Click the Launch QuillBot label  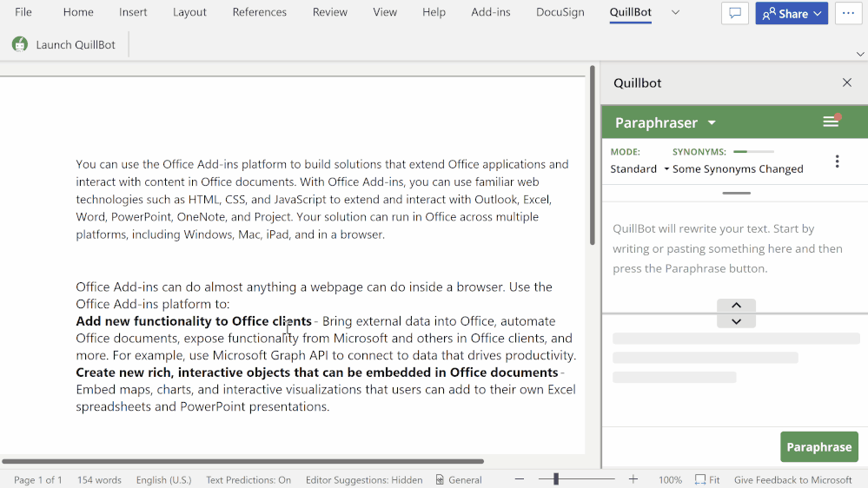76,45
